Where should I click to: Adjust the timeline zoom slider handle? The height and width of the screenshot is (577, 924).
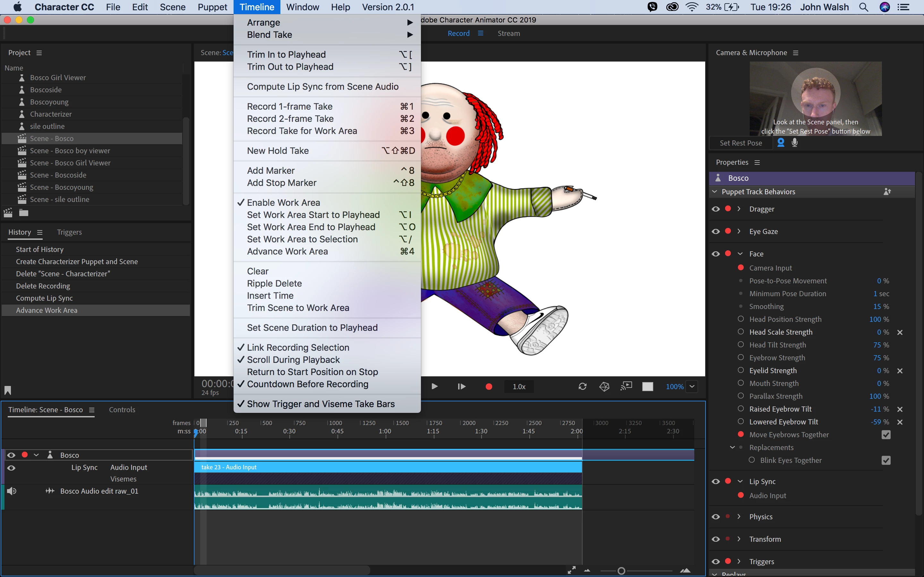point(621,571)
